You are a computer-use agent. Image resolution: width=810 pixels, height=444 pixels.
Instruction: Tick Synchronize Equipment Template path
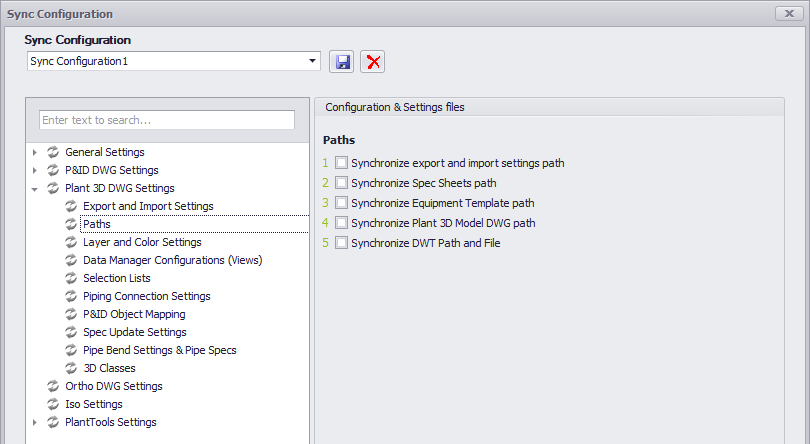341,203
